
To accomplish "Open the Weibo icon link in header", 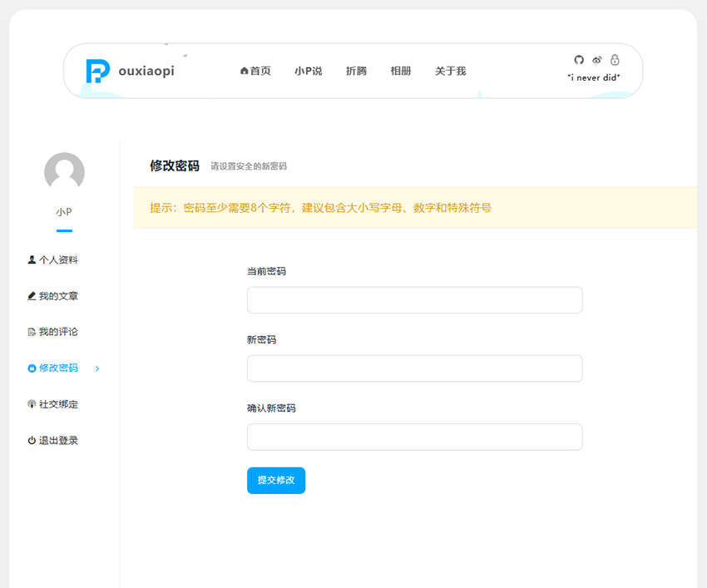I will point(597,60).
